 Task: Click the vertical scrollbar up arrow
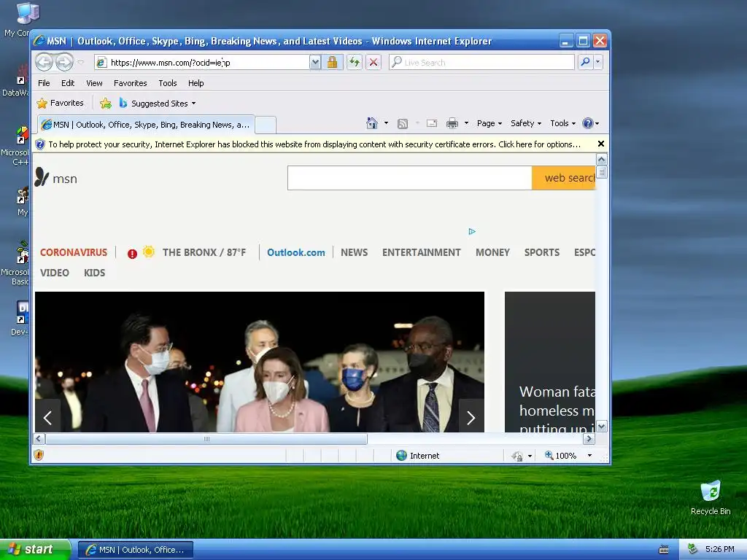602,160
